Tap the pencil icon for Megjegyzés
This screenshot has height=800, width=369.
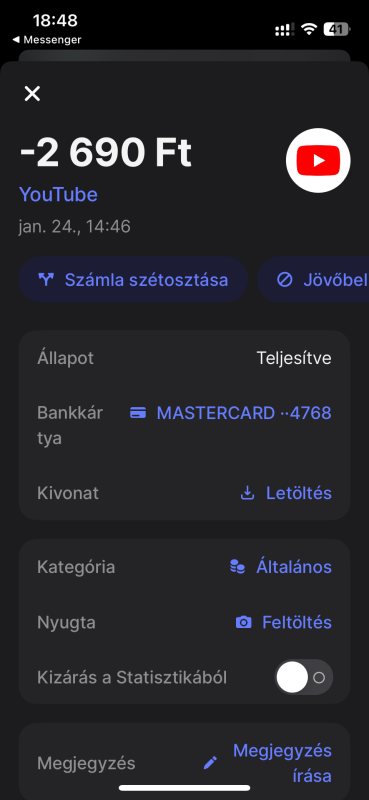(x=210, y=763)
